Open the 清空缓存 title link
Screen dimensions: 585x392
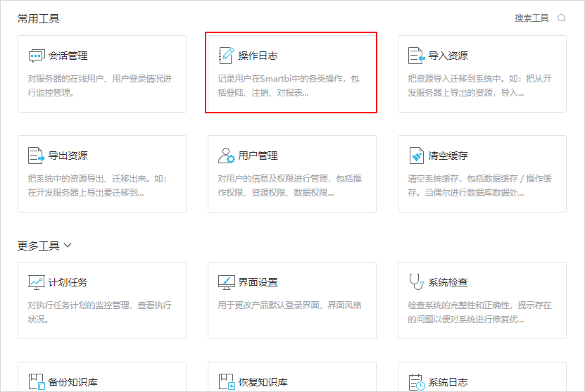click(448, 156)
